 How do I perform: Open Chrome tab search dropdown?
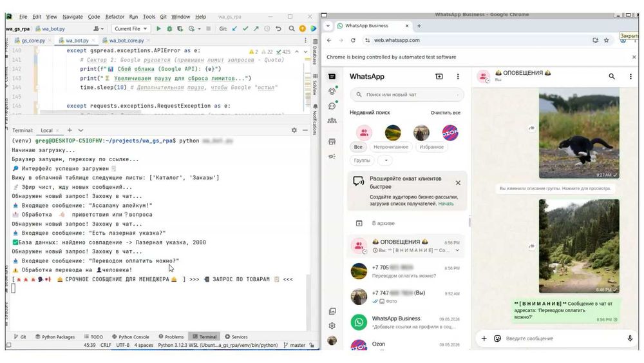click(x=328, y=26)
